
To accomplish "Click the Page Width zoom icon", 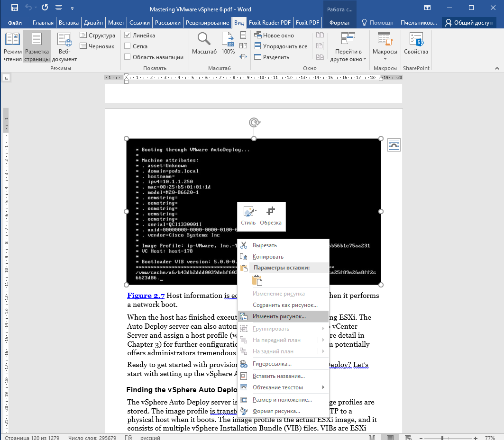I will [243, 57].
